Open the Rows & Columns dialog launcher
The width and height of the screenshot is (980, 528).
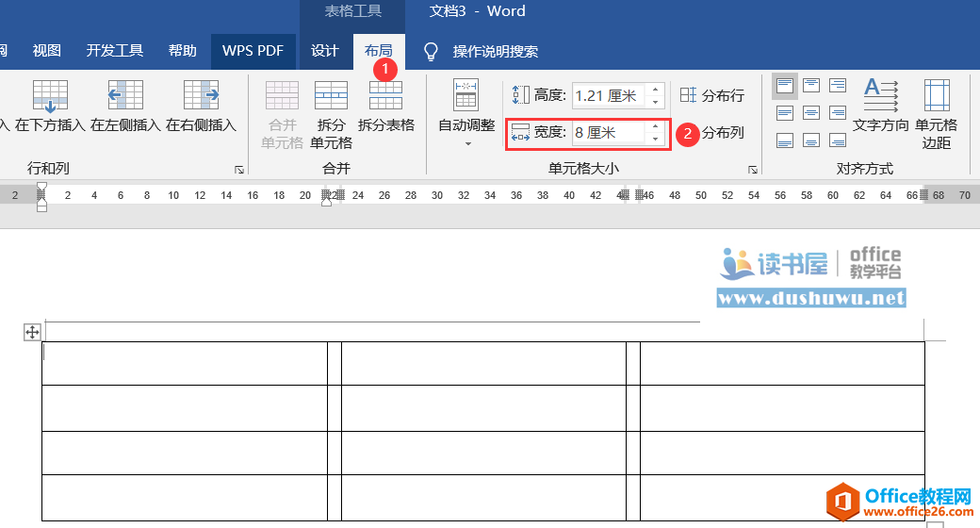point(238,170)
